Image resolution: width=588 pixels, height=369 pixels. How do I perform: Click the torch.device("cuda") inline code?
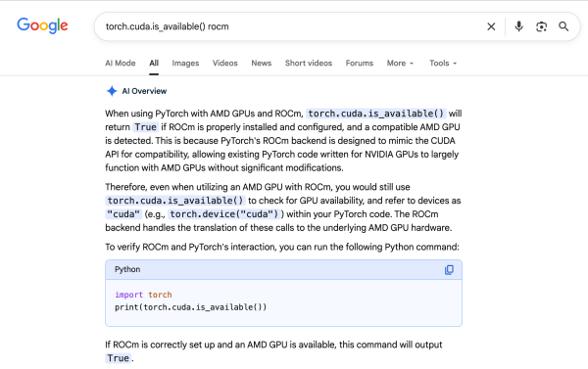(x=223, y=214)
